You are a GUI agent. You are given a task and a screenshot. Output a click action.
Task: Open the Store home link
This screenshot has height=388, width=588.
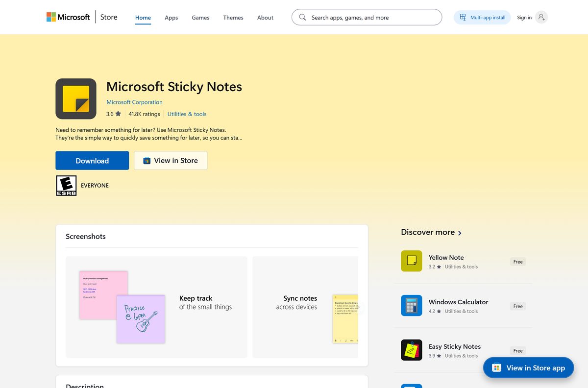pyautogui.click(x=109, y=17)
